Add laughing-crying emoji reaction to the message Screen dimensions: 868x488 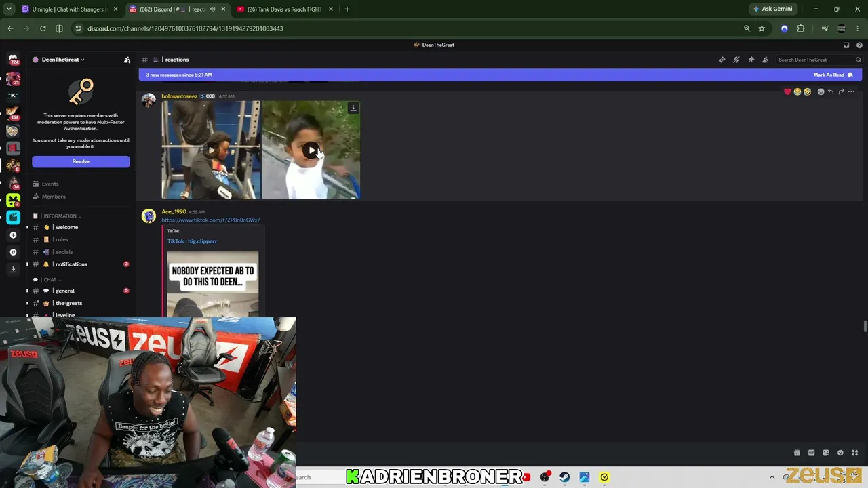coord(797,91)
